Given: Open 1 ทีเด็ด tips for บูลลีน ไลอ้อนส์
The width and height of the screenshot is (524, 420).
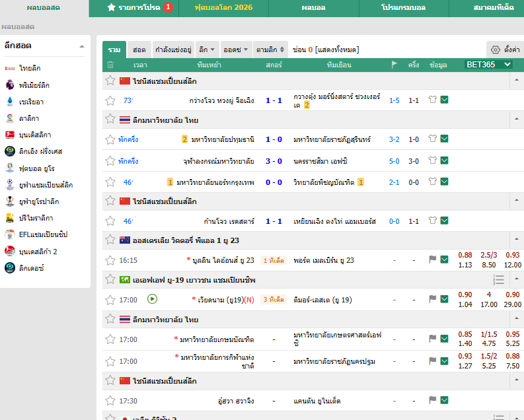Looking at the screenshot, I should (x=274, y=260).
